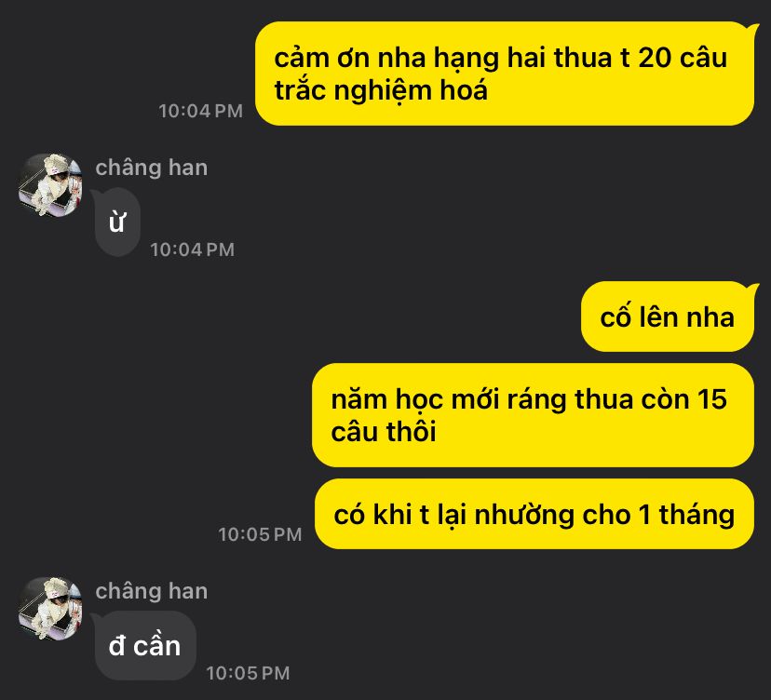Select the 'cố lên nha' message bubble
The width and height of the screenshot is (771, 700).
[668, 316]
